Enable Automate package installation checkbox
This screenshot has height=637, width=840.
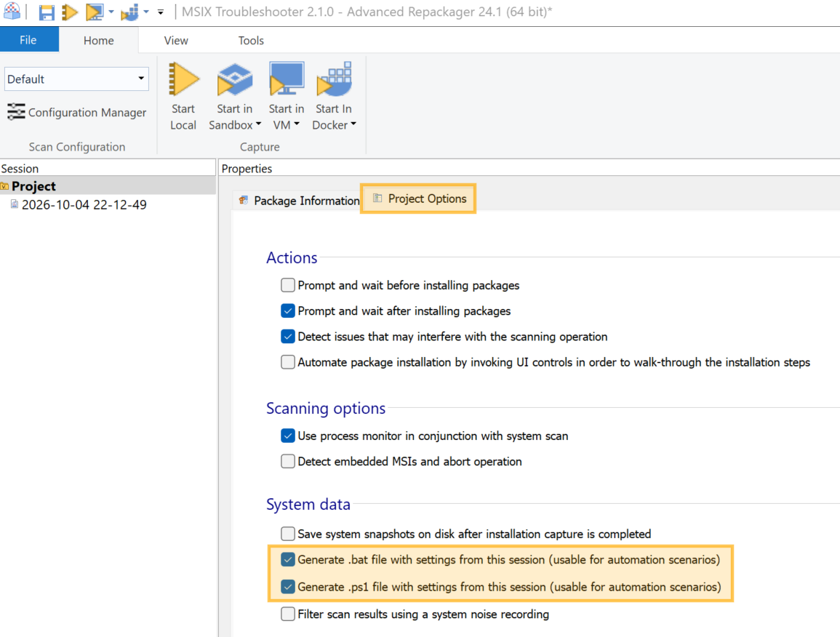(288, 362)
